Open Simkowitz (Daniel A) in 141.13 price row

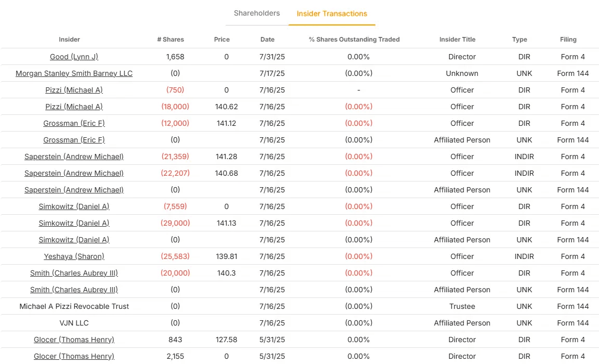[x=74, y=223]
